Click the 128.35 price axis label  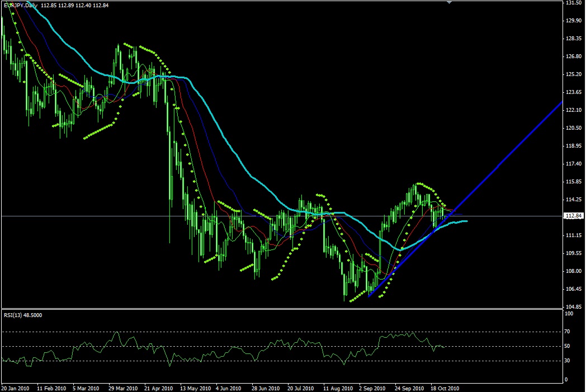(x=574, y=39)
